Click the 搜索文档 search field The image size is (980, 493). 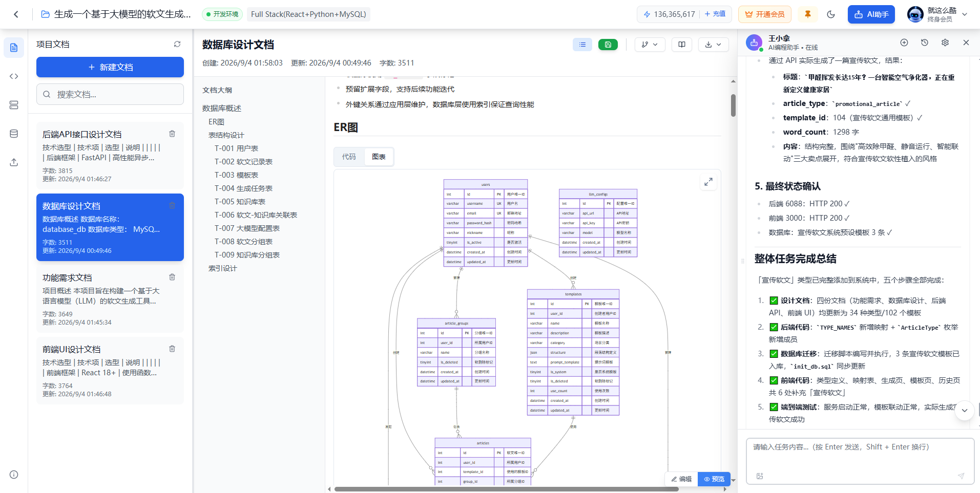click(x=110, y=94)
